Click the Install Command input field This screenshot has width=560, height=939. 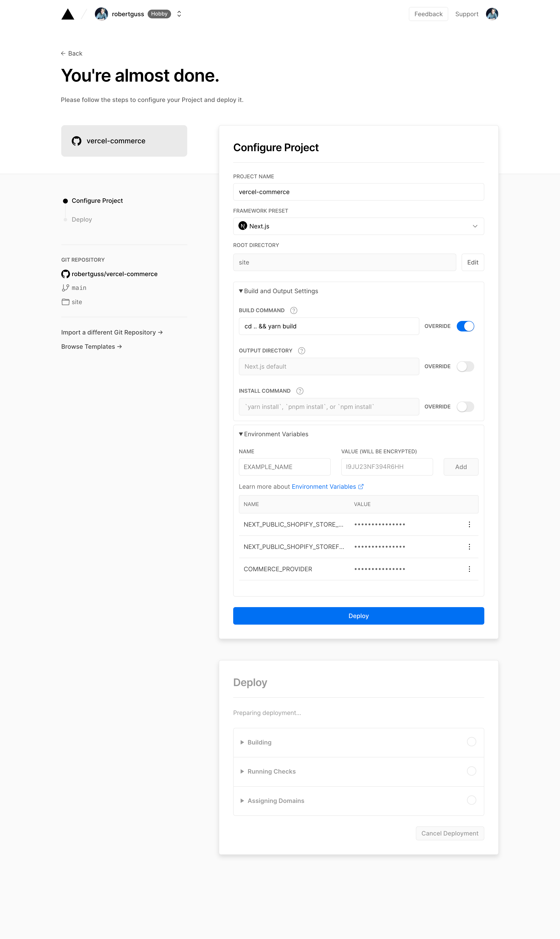(x=329, y=407)
